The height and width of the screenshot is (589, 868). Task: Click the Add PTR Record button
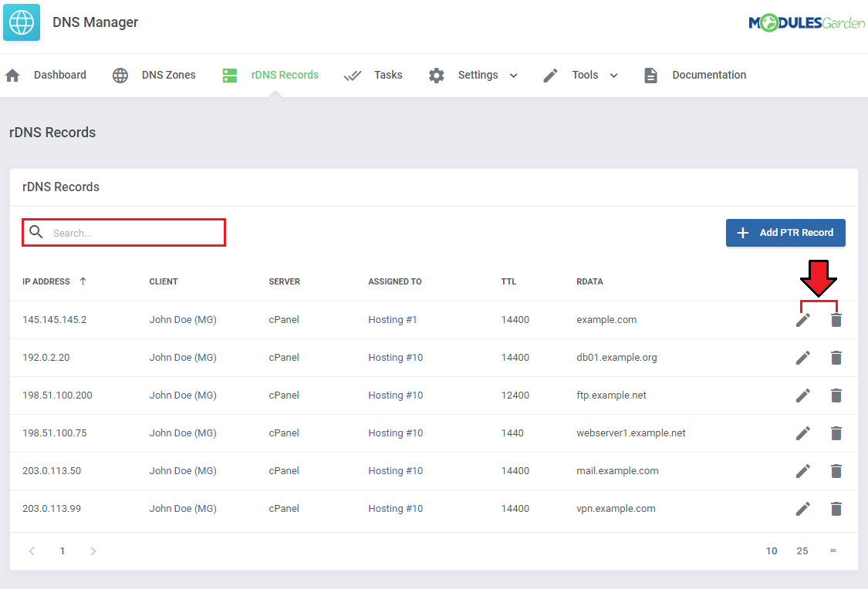click(785, 233)
